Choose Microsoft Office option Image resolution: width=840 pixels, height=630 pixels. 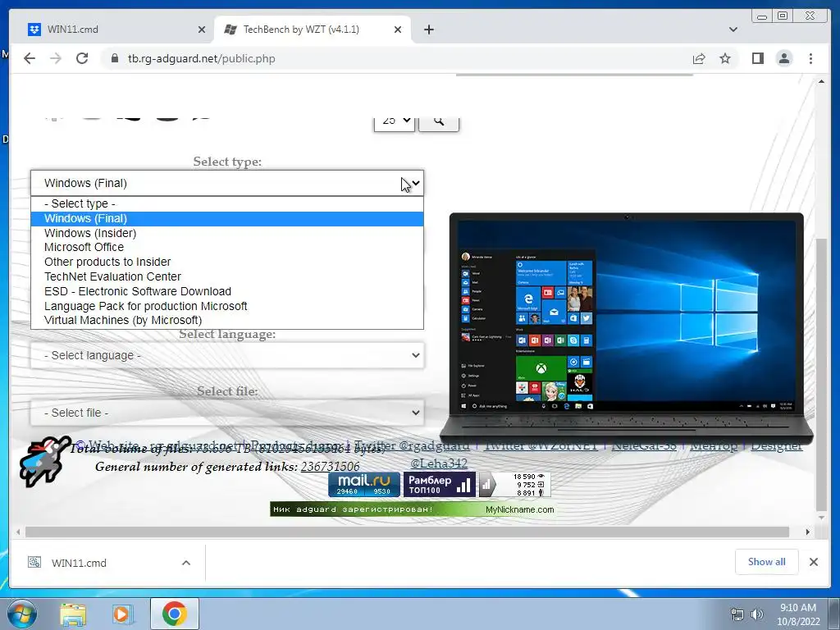click(227, 247)
